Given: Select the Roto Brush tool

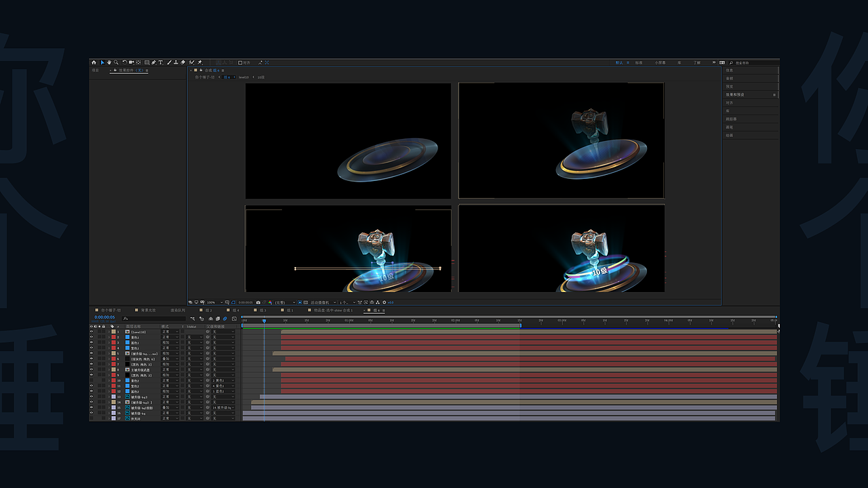Looking at the screenshot, I should (192, 62).
